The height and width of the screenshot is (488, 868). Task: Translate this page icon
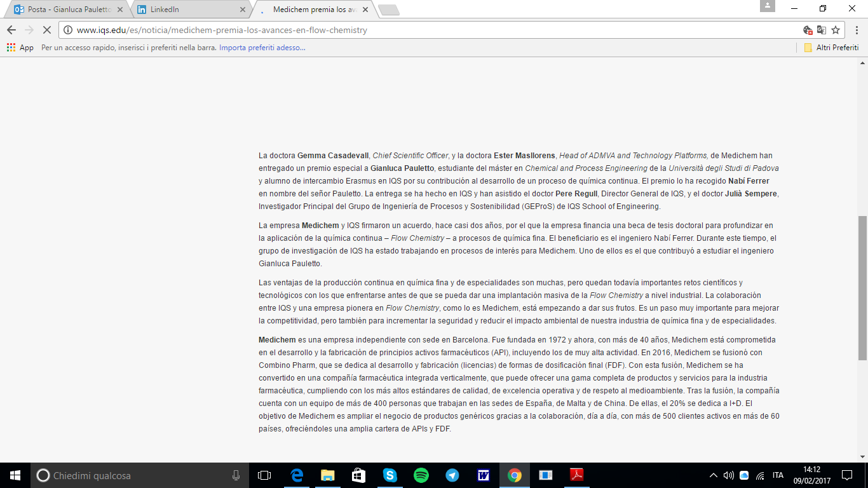pos(822,30)
